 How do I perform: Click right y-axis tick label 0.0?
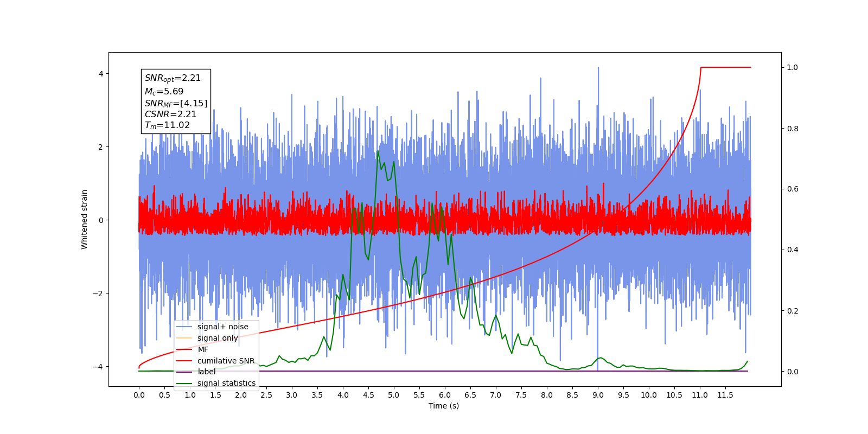(x=793, y=372)
